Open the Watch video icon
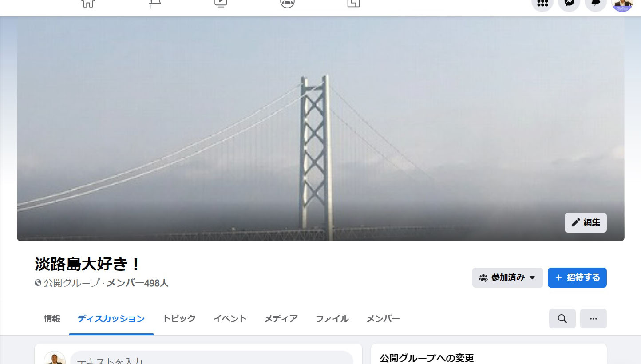The image size is (641, 364). (x=221, y=3)
